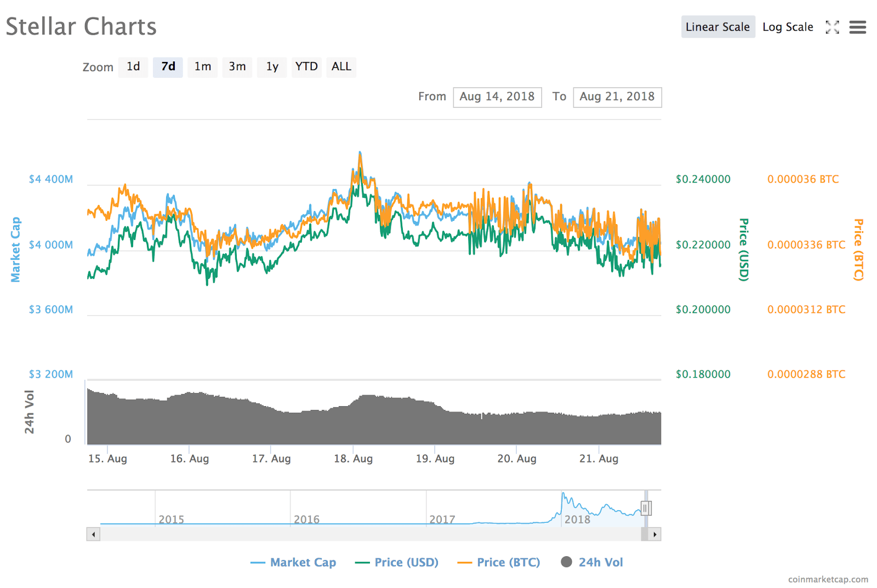Select the 1d zoom preset

pyautogui.click(x=133, y=67)
